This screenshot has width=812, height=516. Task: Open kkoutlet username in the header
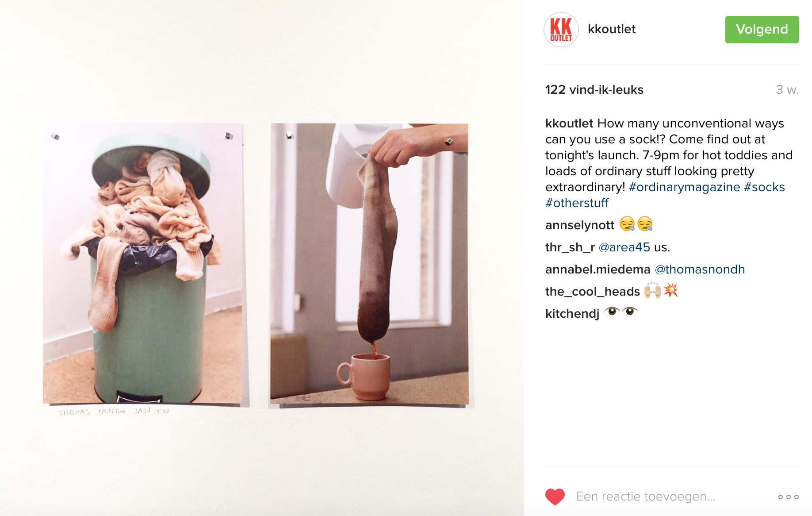pos(612,29)
